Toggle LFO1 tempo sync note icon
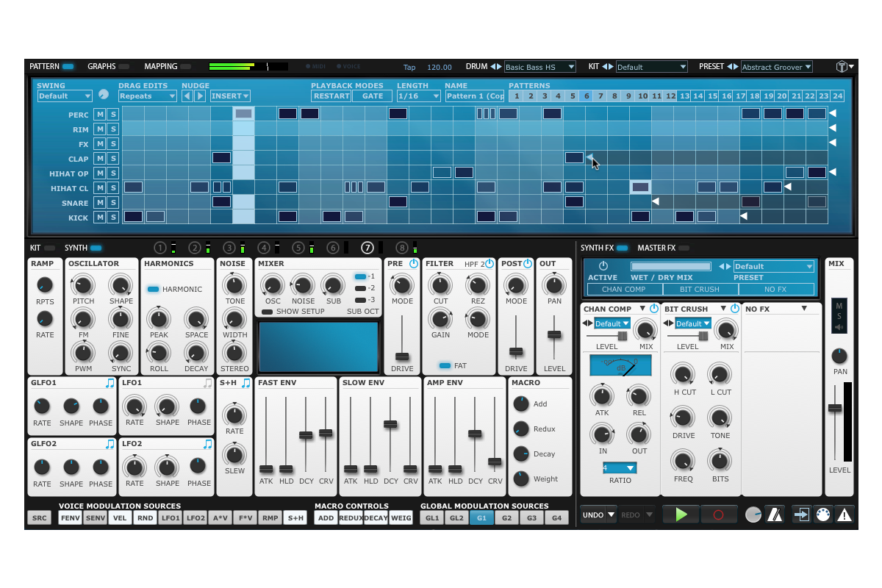 pos(207,383)
